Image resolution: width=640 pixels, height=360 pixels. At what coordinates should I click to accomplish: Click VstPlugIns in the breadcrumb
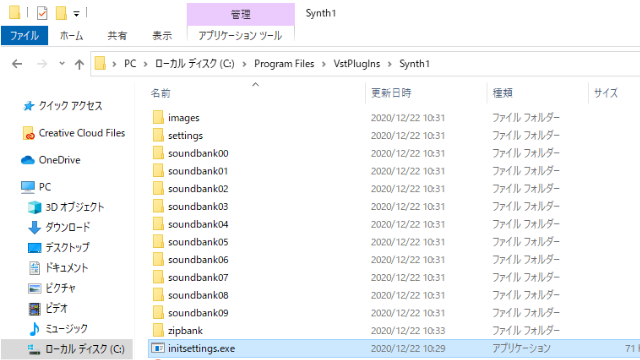pos(357,64)
